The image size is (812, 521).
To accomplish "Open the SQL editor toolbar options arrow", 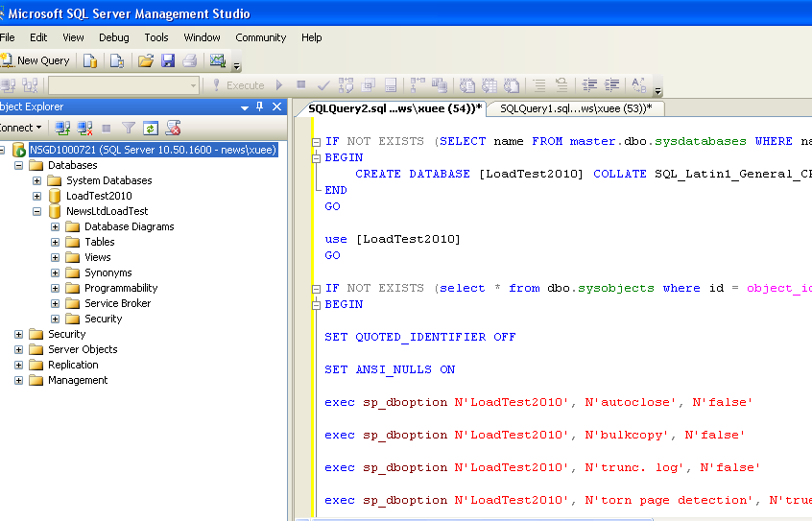I will pos(657,91).
